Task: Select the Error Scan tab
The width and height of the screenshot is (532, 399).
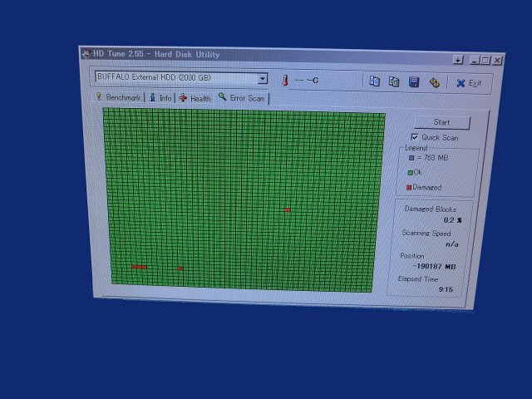Action: 242,98
